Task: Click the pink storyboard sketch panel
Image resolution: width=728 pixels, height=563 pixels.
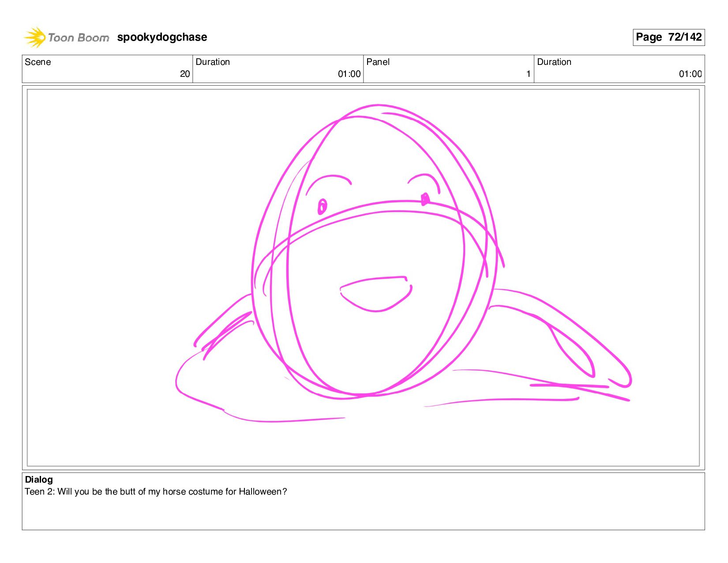Action: pos(363,278)
